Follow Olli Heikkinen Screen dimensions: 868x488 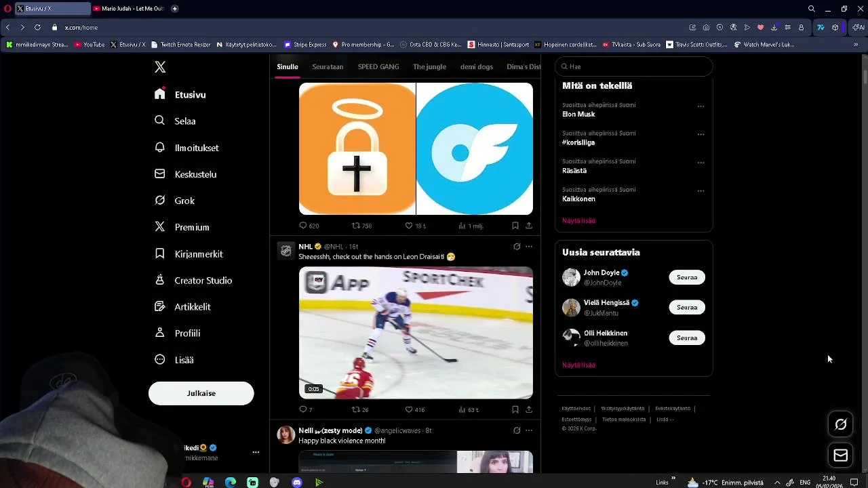click(x=687, y=338)
